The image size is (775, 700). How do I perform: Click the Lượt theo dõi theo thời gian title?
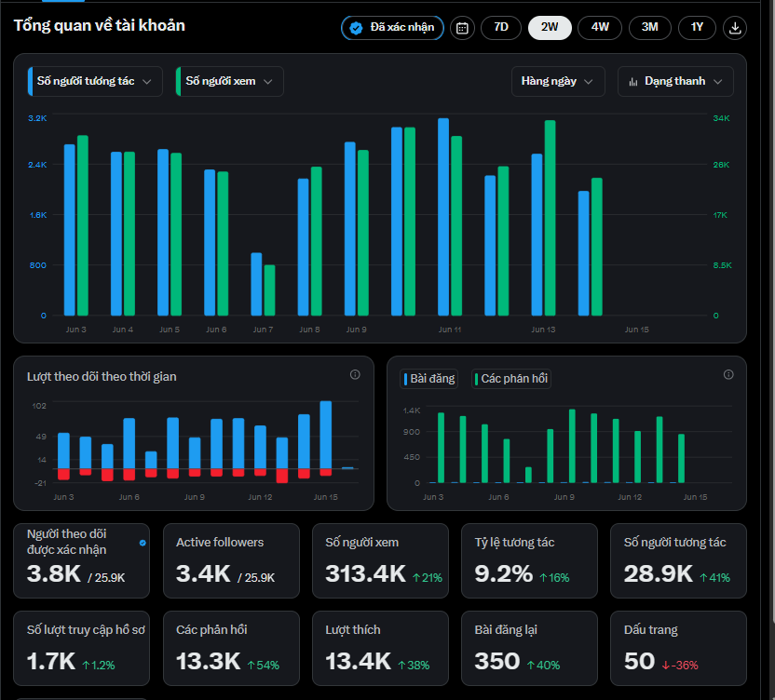[102, 376]
